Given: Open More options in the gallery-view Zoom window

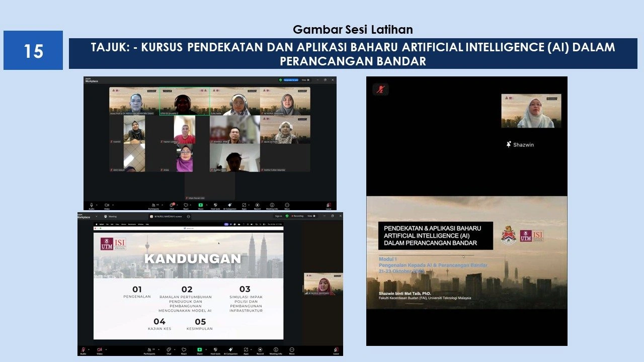Looking at the screenshot, I should click(287, 205).
